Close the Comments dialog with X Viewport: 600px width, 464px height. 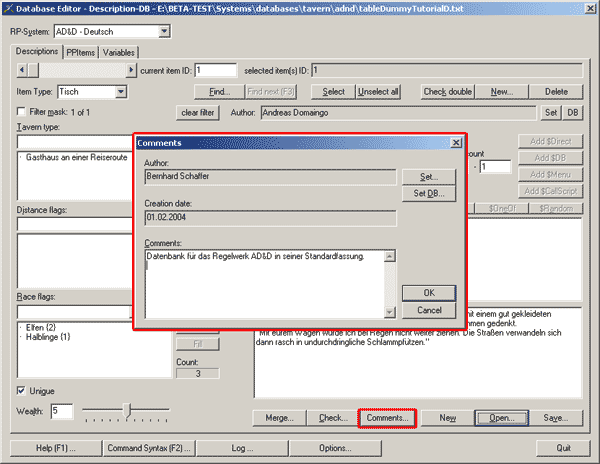456,143
